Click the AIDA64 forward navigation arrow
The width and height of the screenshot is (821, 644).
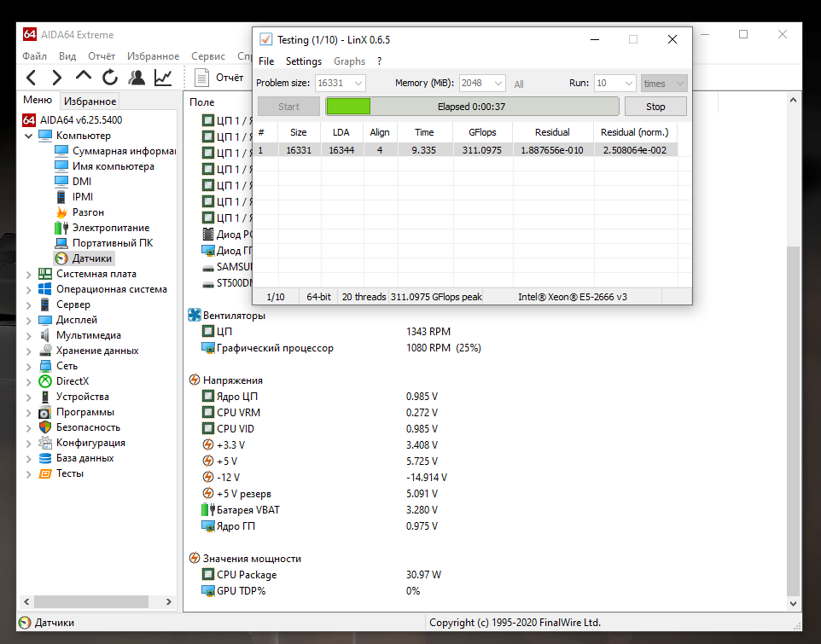point(56,78)
